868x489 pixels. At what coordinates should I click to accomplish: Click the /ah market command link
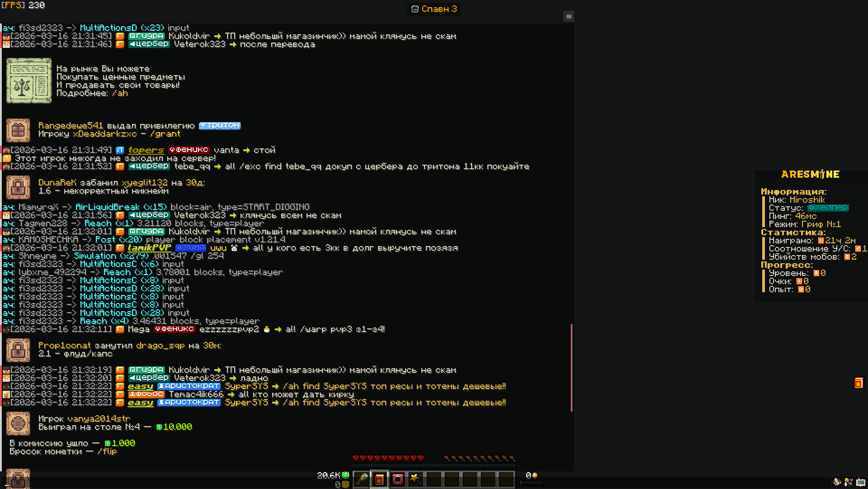tap(120, 93)
